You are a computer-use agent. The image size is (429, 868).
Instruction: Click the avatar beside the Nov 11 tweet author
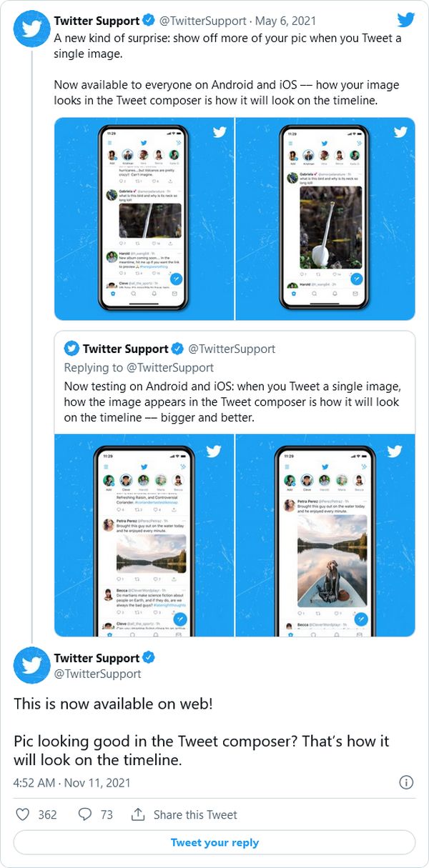click(x=31, y=666)
